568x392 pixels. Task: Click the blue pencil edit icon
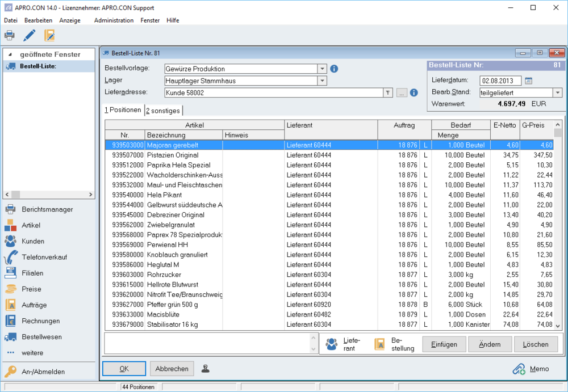pos(29,36)
